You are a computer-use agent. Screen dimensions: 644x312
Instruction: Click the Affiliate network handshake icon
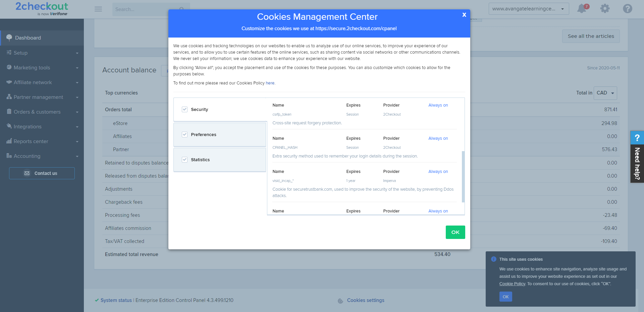(x=9, y=82)
